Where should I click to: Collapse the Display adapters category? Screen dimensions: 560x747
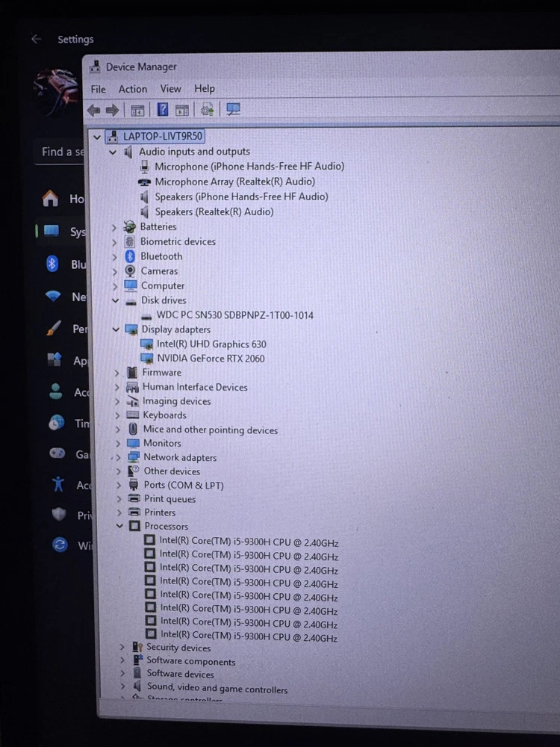(x=116, y=329)
